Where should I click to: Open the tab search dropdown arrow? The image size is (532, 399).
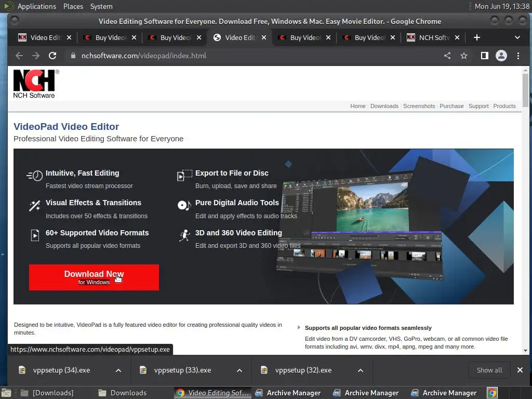(517, 37)
